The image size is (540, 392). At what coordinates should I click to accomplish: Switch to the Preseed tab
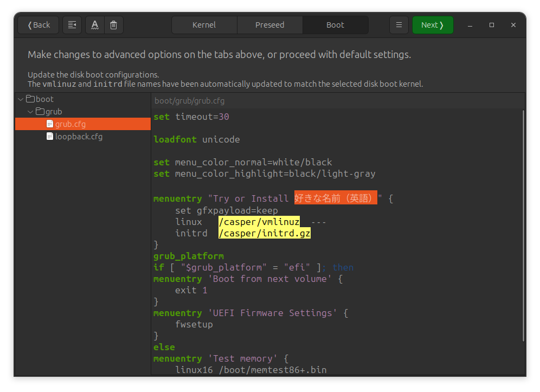tap(269, 24)
